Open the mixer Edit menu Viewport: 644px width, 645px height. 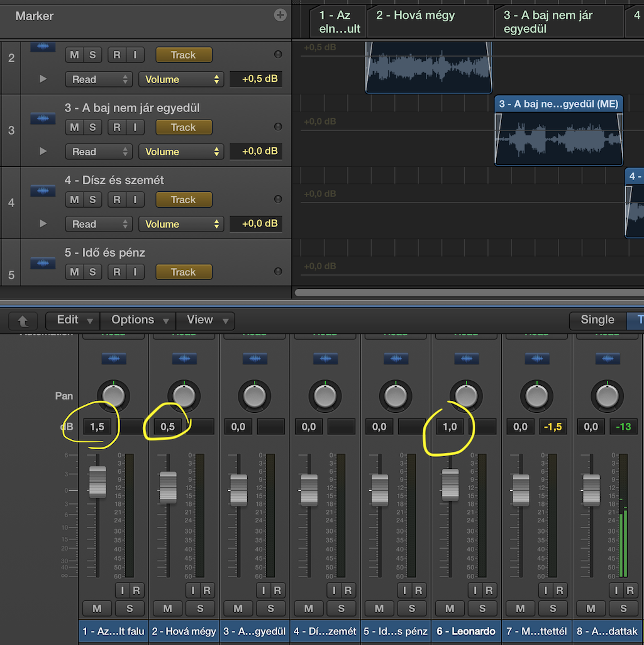coord(73,320)
